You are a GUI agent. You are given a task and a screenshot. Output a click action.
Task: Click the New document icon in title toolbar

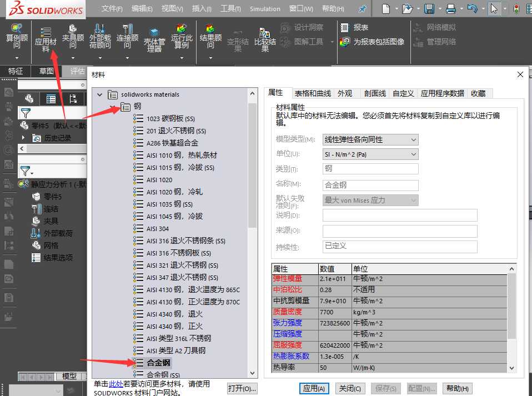pos(386,8)
